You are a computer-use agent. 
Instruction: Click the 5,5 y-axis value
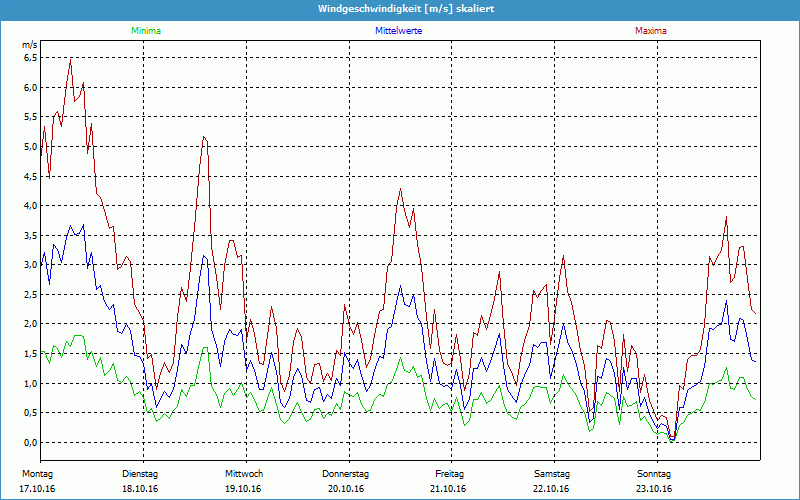point(31,117)
